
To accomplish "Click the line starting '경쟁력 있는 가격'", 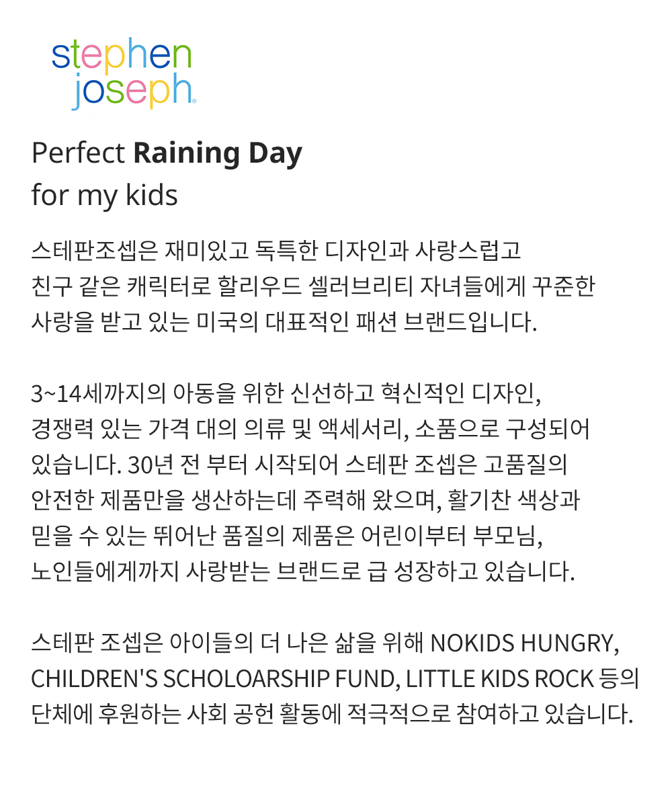I will tap(310, 429).
